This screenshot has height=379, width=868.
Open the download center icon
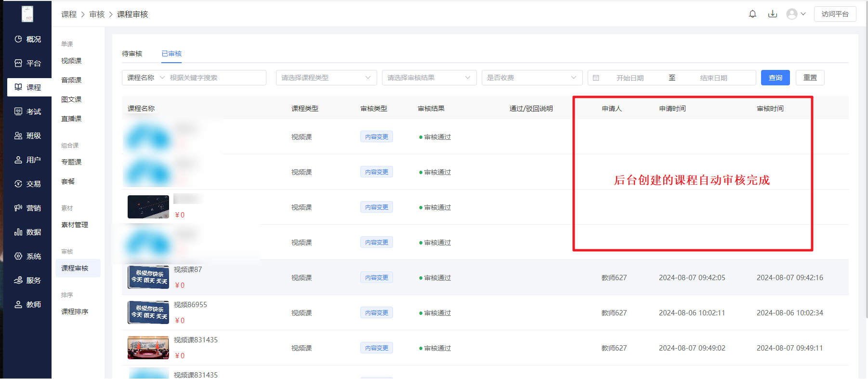pos(773,14)
